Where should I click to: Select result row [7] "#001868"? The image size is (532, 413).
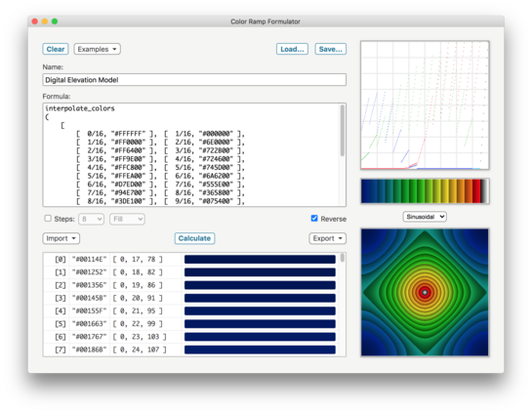191,350
